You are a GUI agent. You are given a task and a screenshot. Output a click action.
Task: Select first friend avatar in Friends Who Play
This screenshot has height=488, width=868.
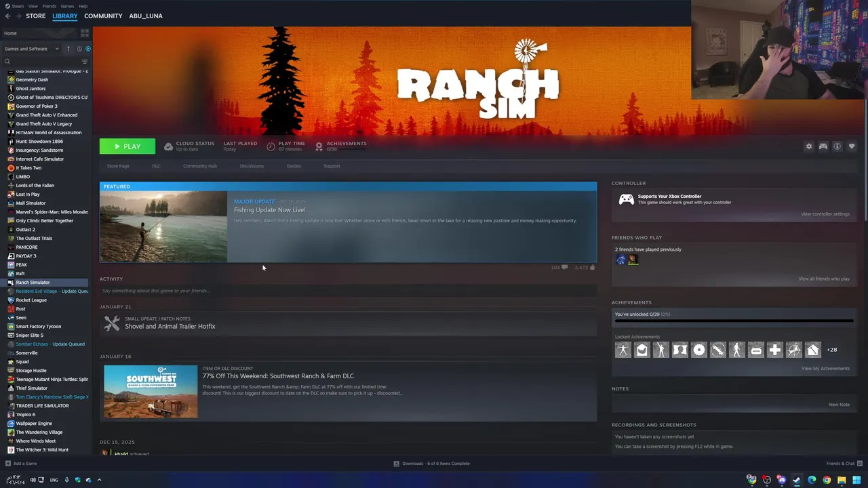(621, 260)
